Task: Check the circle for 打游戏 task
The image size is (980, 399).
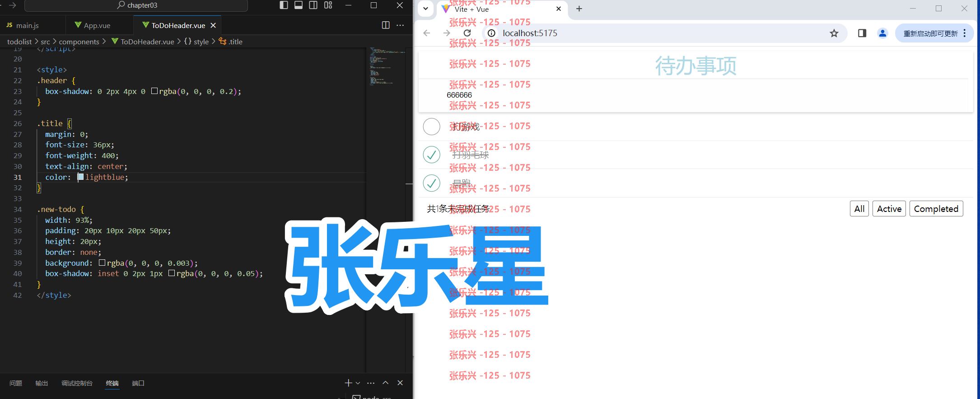Action: [x=432, y=127]
